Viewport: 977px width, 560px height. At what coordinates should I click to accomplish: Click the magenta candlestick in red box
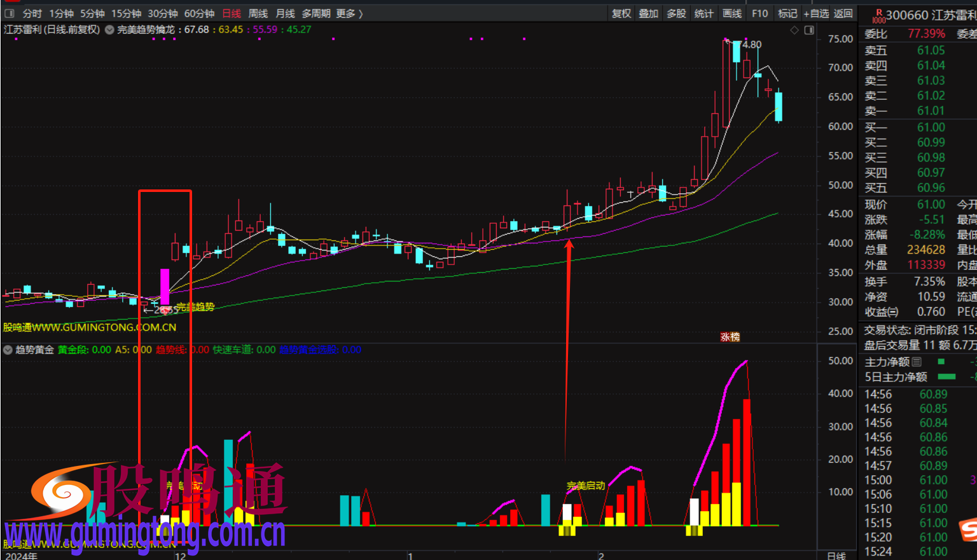click(165, 286)
